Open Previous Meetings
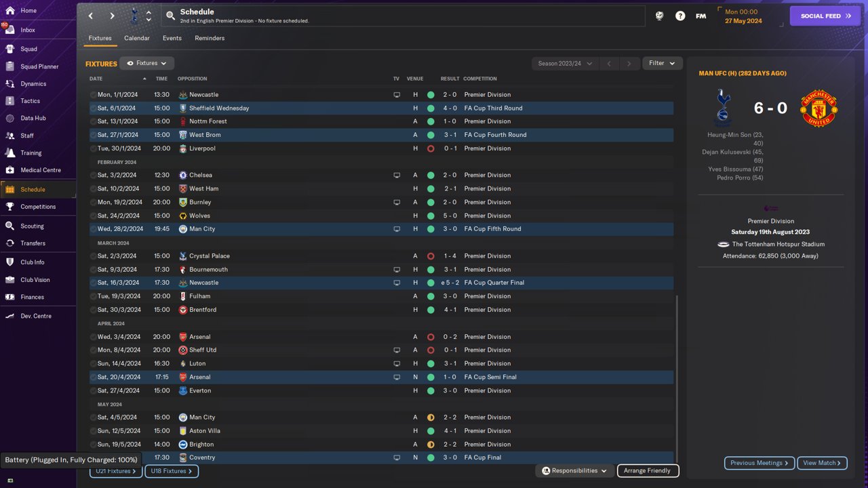Screen dimensions: 868x488 pyautogui.click(x=759, y=463)
